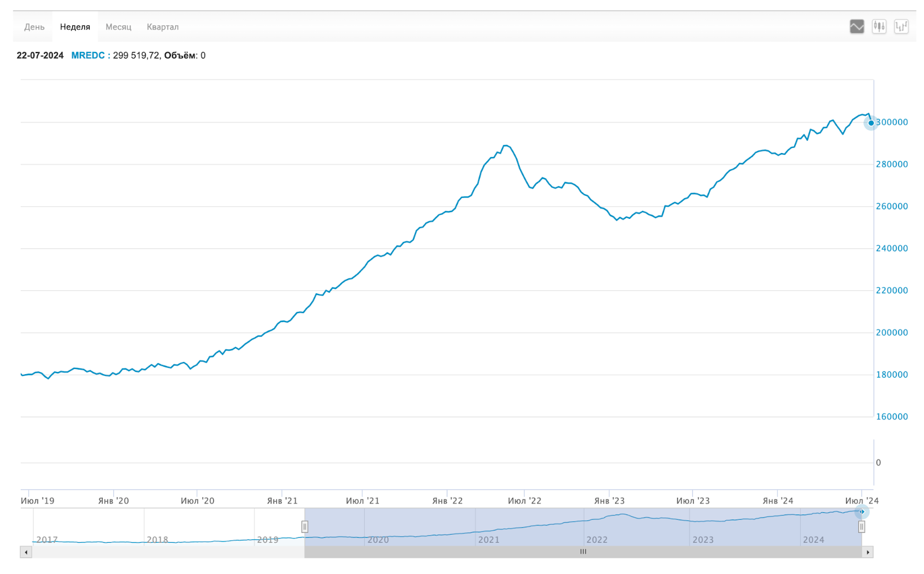Viewport: 924px width, 574px height.
Task: Click the 280000 price axis label
Action: [x=892, y=164]
